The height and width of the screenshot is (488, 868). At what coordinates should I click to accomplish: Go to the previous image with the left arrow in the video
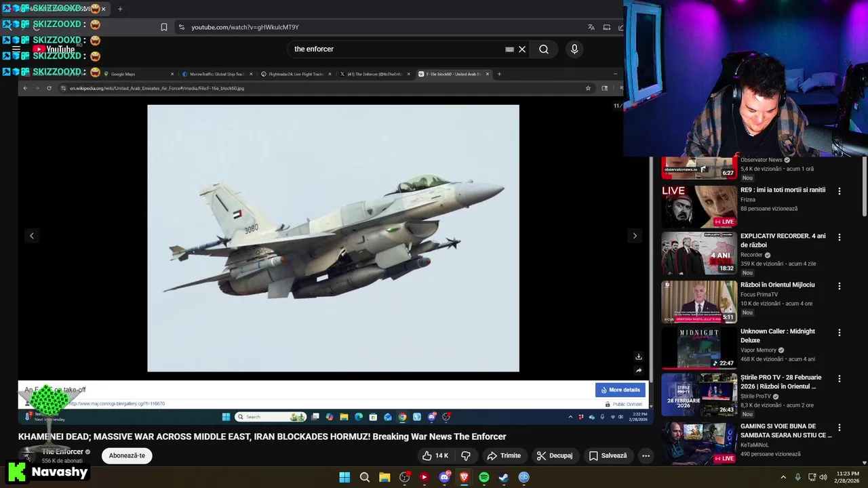point(31,236)
